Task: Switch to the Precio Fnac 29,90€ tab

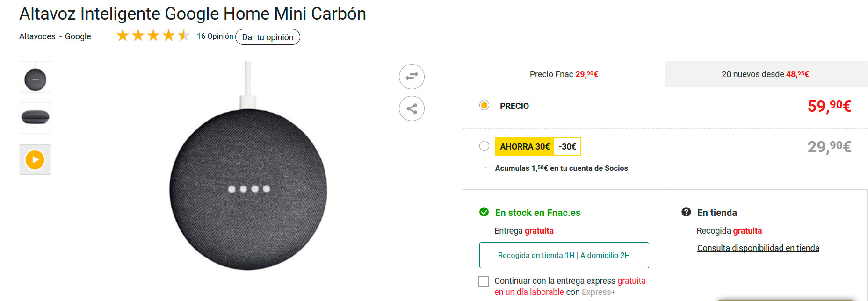Action: [564, 74]
